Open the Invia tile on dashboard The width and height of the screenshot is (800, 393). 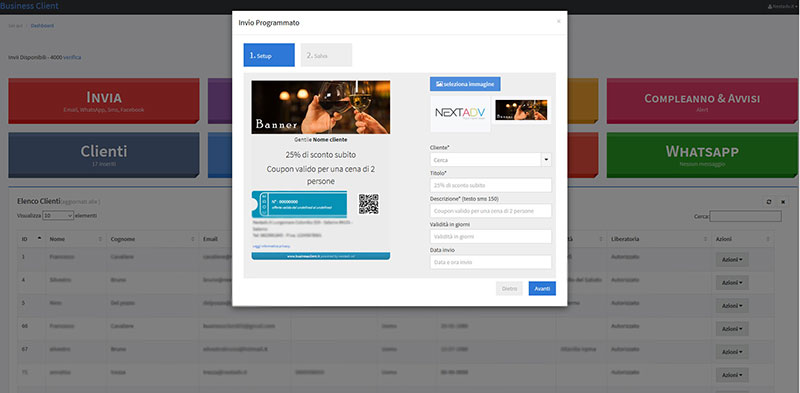(x=104, y=101)
